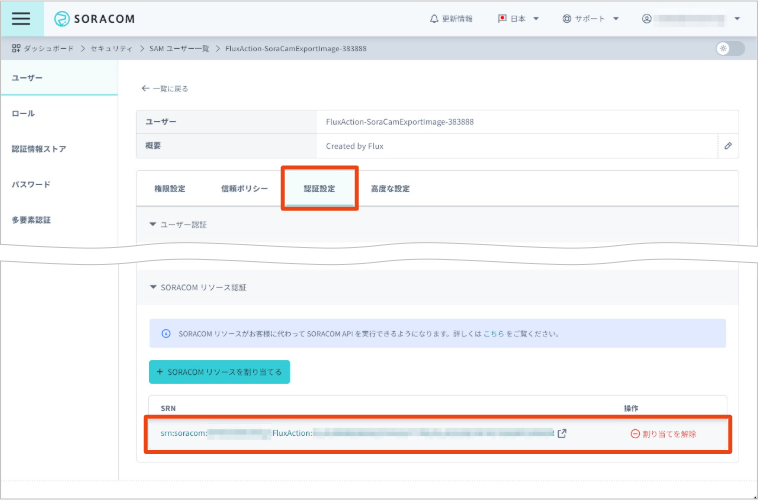
Task: Expand the account menu arrow
Action: pos(737,19)
